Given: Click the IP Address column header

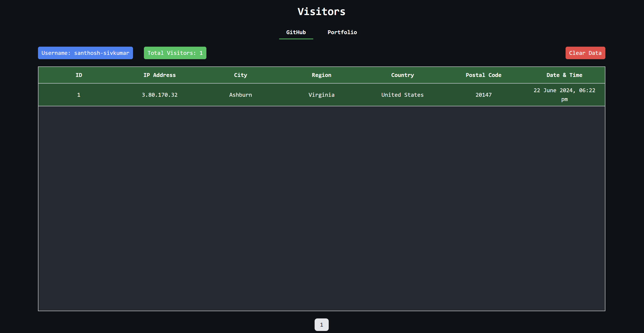Looking at the screenshot, I should [x=160, y=75].
